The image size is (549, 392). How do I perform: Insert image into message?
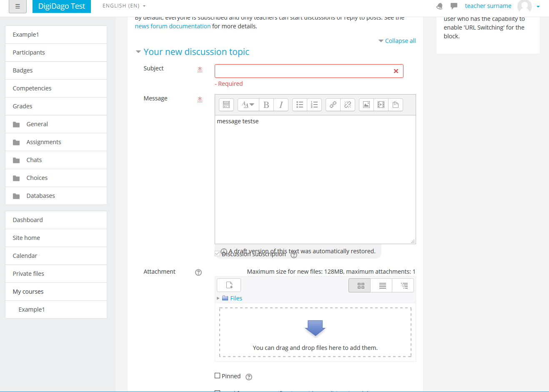coord(366,105)
